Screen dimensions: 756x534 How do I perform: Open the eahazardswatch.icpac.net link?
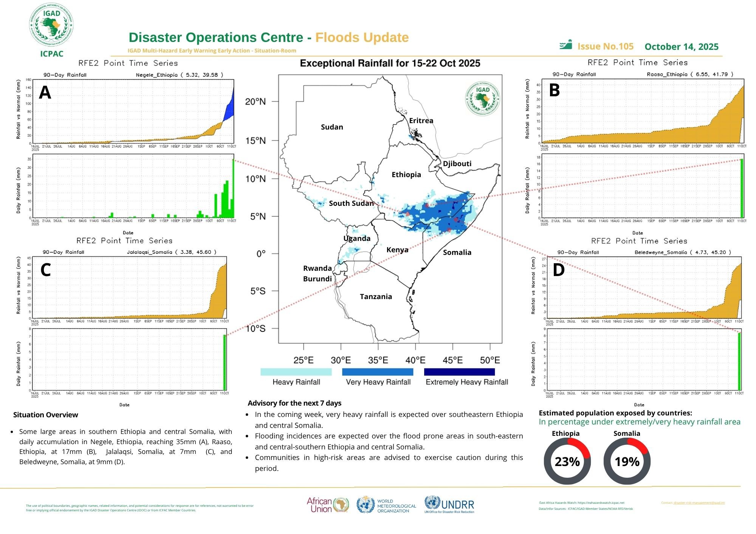pos(601,503)
